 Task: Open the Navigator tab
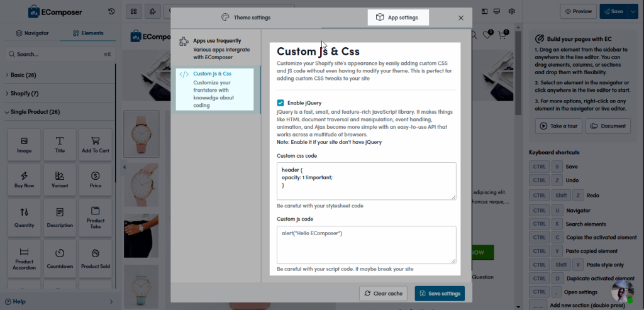pyautogui.click(x=33, y=33)
